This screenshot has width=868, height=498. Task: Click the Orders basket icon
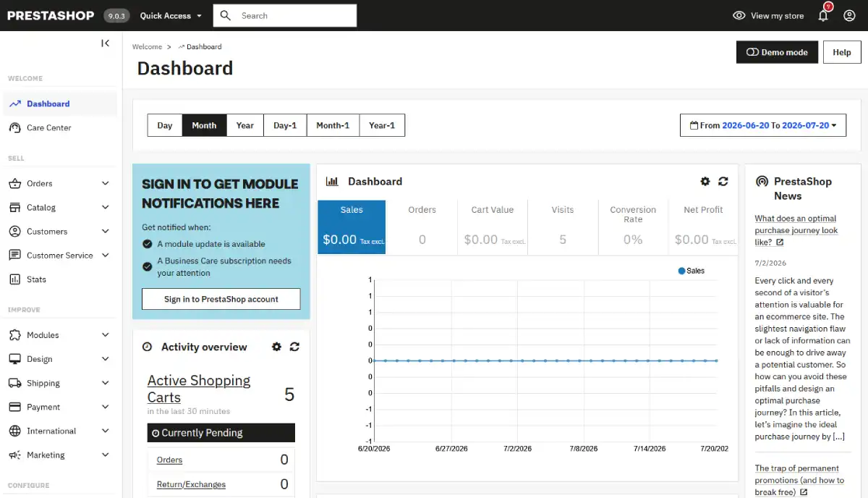click(14, 183)
